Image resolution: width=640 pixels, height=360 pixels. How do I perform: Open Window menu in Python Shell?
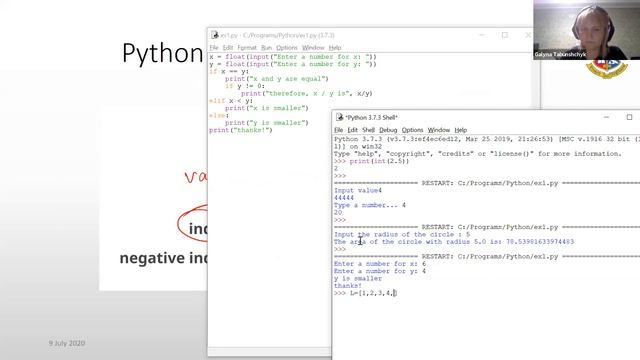(x=439, y=130)
